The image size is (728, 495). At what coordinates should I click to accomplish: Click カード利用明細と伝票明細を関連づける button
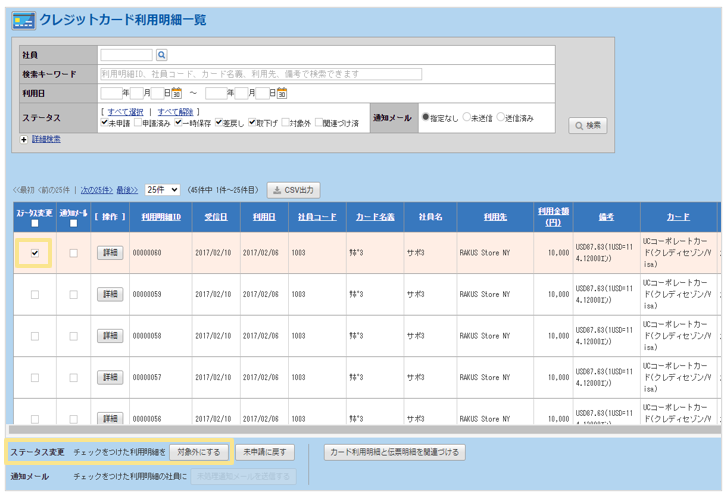click(x=395, y=453)
